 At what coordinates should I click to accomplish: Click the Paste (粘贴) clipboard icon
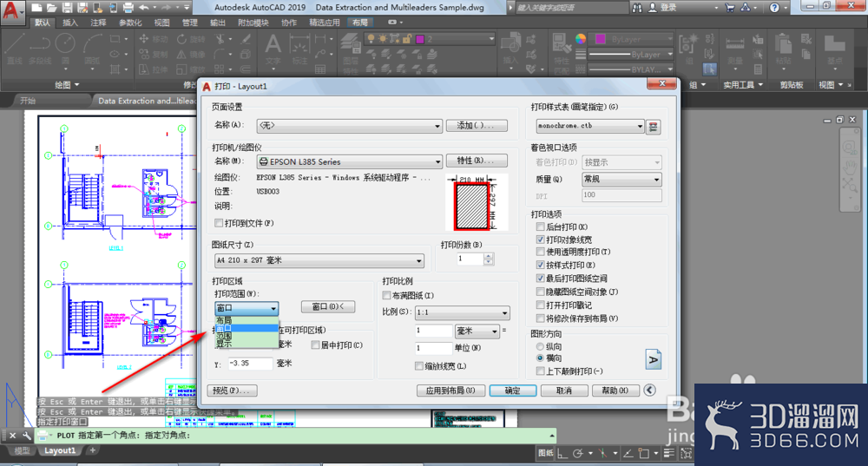point(783,49)
